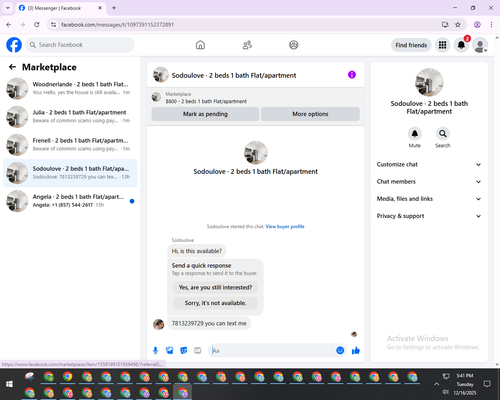Click More options button
The width and height of the screenshot is (500, 400).
[x=310, y=114]
